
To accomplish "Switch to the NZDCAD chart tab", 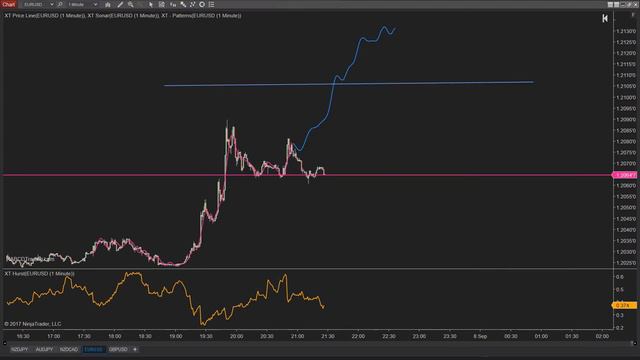I will click(x=69, y=349).
